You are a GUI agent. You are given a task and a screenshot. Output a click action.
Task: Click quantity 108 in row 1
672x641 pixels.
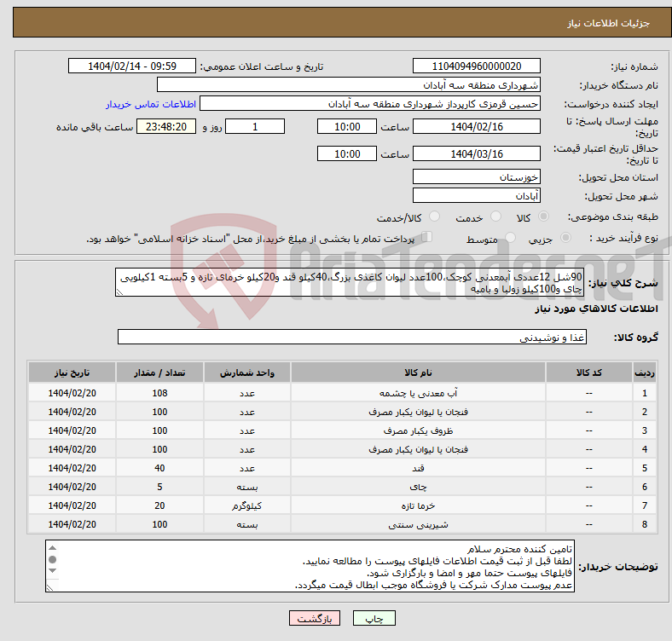(159, 393)
